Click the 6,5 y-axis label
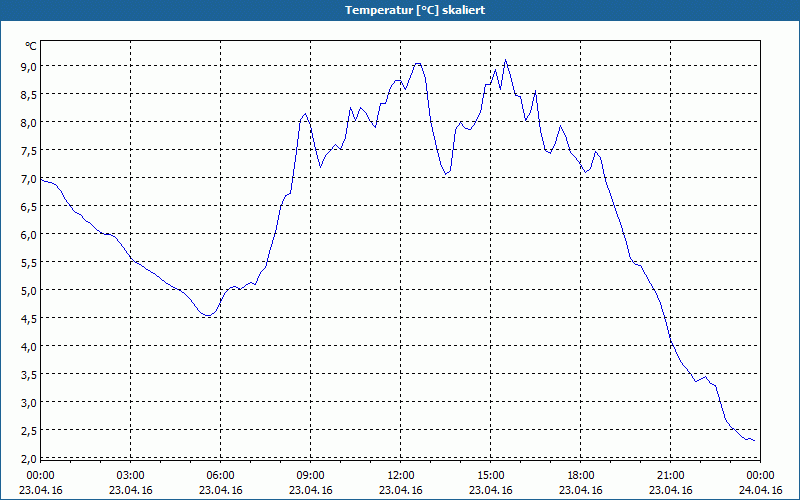 click(x=29, y=207)
